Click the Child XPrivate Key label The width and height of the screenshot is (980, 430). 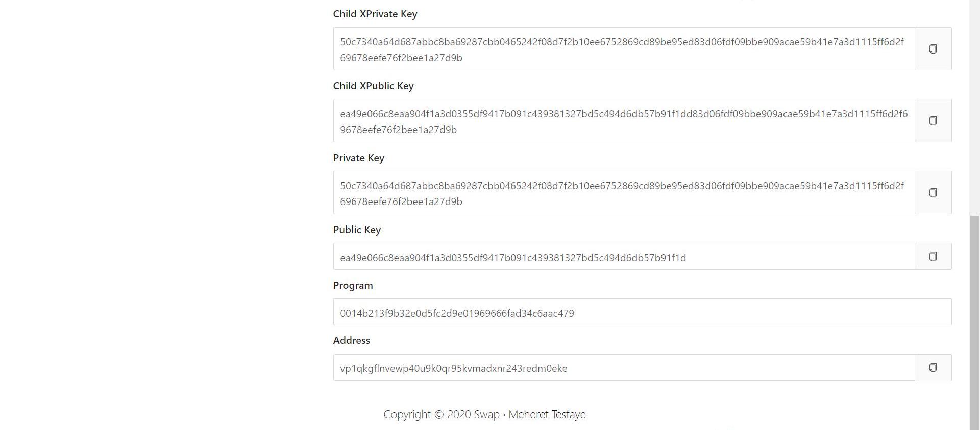[x=375, y=14]
